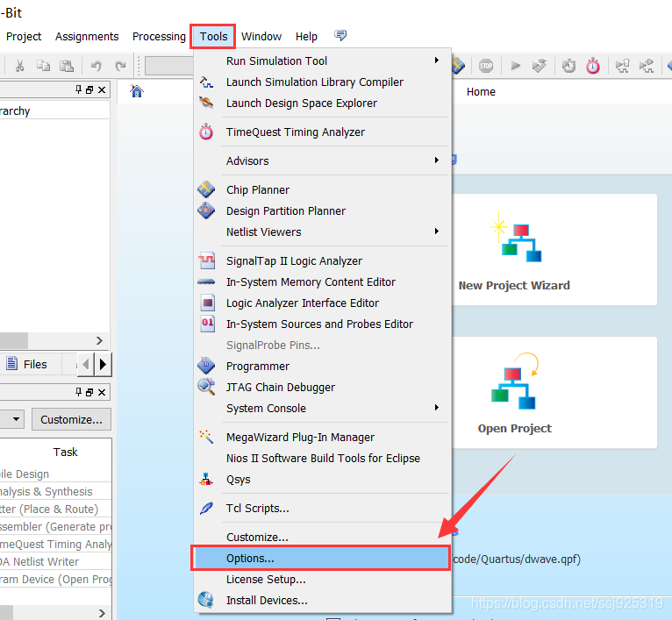Click Tasks panel horizontal scrollbar right arrow

(102, 613)
